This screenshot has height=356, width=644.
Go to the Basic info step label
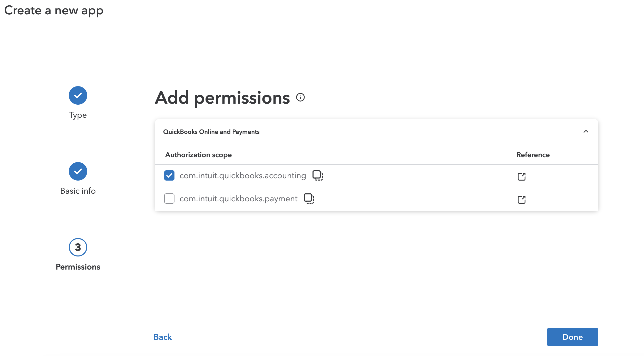(78, 191)
